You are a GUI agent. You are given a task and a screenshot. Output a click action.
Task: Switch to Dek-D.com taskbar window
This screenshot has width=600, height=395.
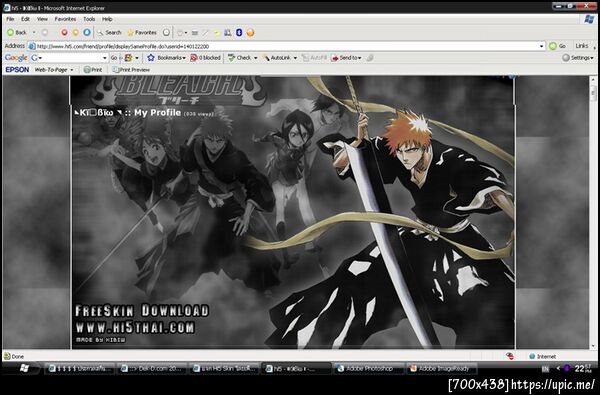[x=152, y=369]
